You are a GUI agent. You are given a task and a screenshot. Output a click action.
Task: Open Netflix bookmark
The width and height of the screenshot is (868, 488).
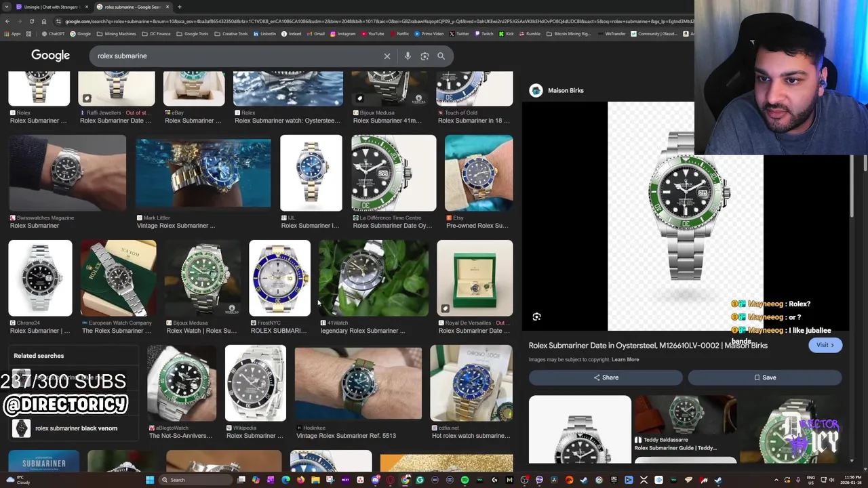point(399,34)
